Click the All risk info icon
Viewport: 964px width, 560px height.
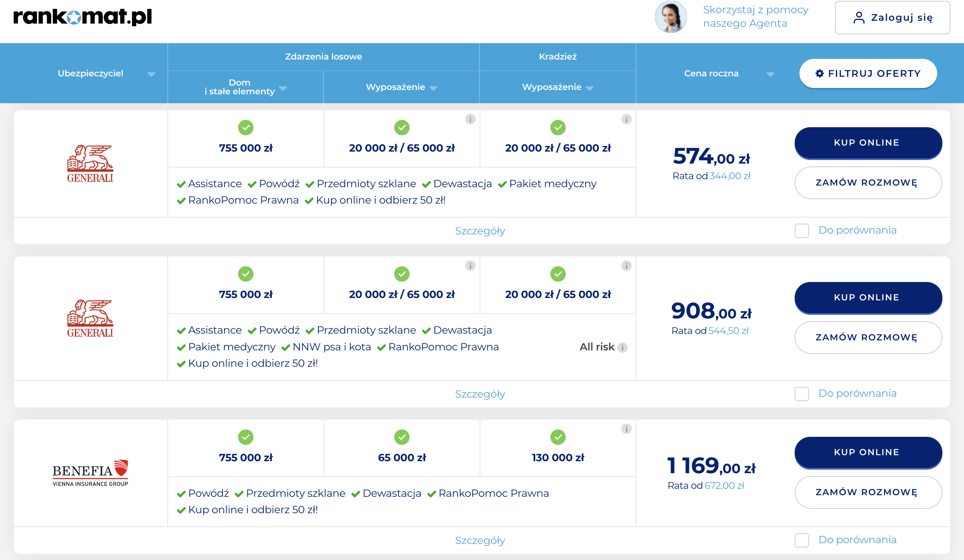coord(623,347)
